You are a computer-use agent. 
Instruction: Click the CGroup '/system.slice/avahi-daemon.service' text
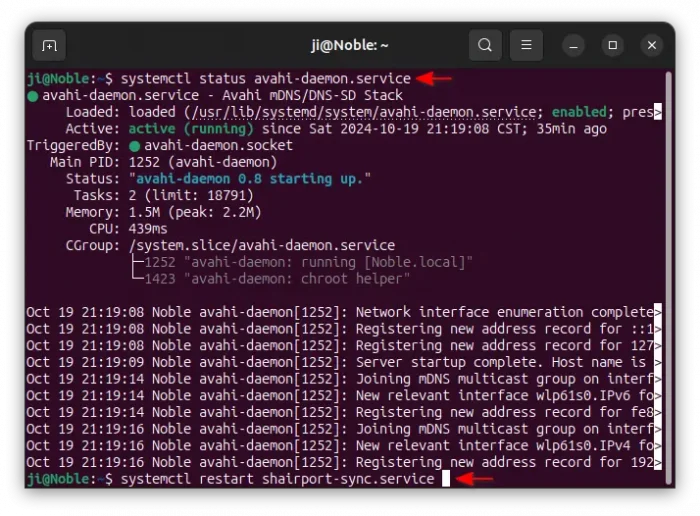[262, 246]
